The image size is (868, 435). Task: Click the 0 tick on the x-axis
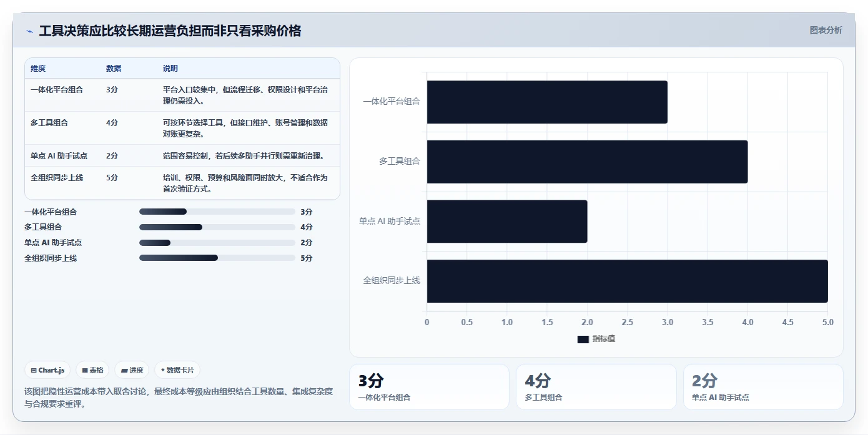(427, 323)
